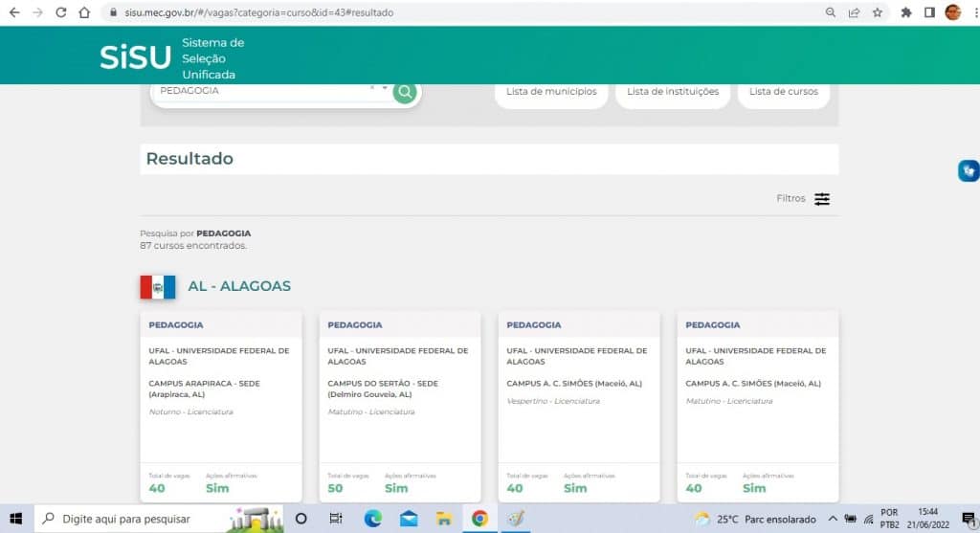980x533 pixels.
Task: Share this page icon
Action: pos(854,12)
